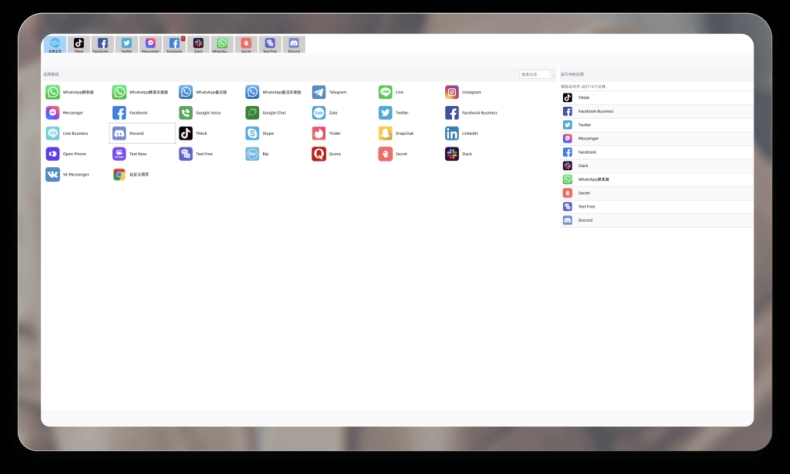The image size is (790, 474).
Task: Switch to the TikTok tab at top
Action: pos(79,44)
